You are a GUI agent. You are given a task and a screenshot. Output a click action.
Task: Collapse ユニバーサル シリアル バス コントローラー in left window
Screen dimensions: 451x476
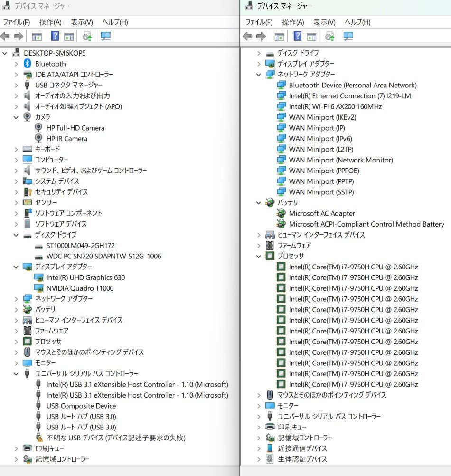[16, 374]
